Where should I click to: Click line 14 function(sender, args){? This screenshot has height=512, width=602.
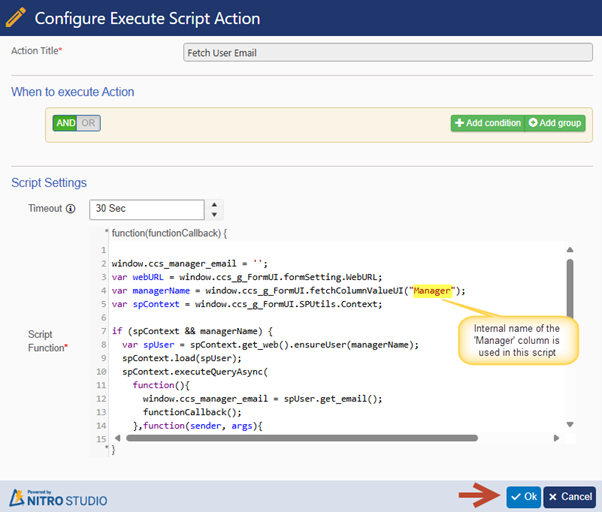197,426
